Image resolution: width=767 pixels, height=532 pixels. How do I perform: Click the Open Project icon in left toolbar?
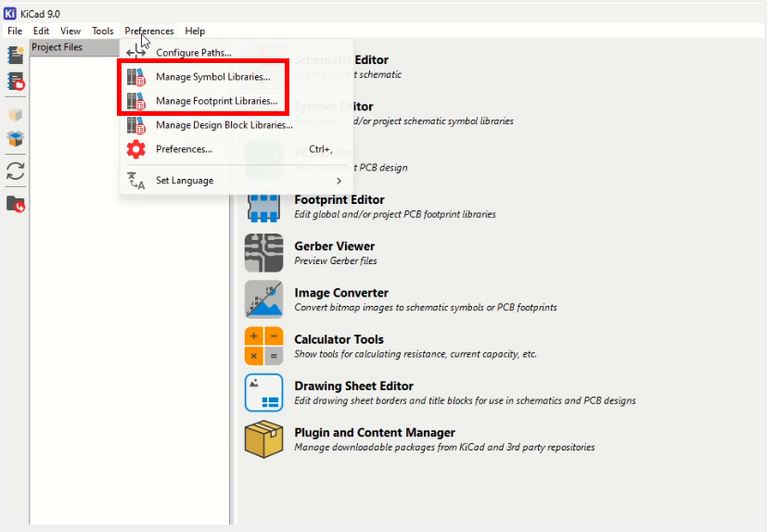tap(16, 82)
